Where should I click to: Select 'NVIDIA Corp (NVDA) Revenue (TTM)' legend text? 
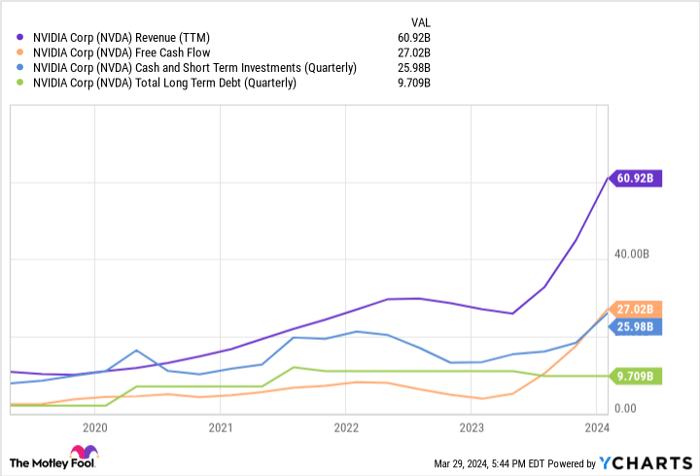(121, 38)
